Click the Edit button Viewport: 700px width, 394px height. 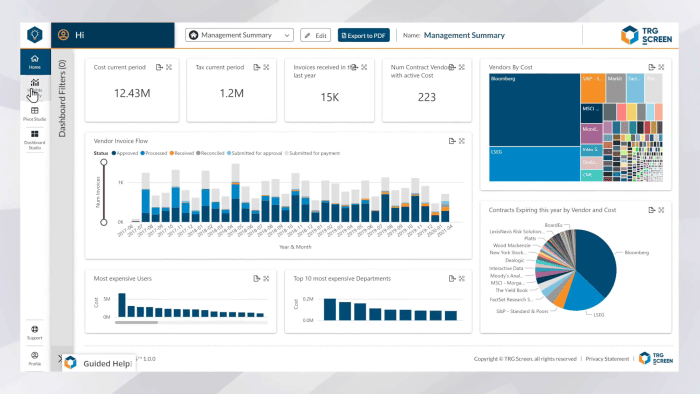[x=316, y=35]
